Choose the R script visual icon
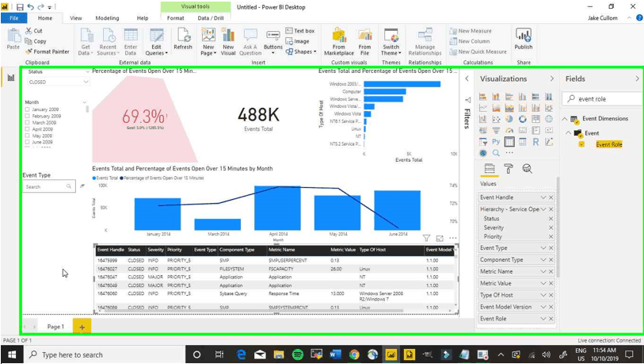The height and width of the screenshot is (364, 644). (535, 142)
